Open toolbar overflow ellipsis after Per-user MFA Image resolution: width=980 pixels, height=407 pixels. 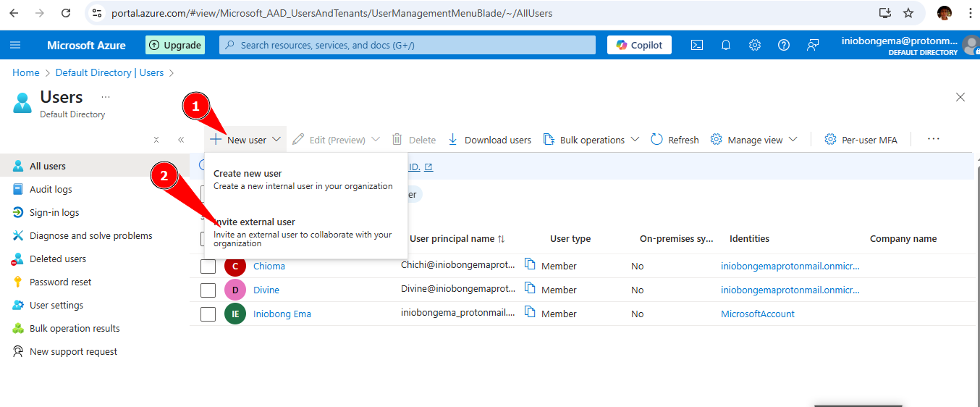tap(934, 139)
